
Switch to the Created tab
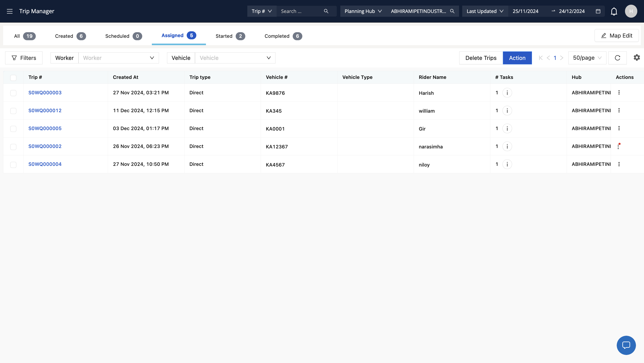pyautogui.click(x=70, y=36)
